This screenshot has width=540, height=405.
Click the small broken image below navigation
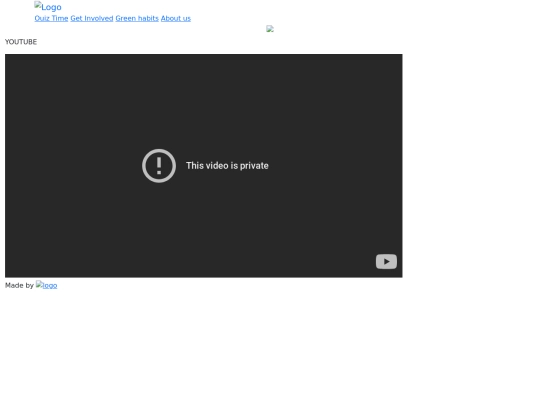click(270, 29)
